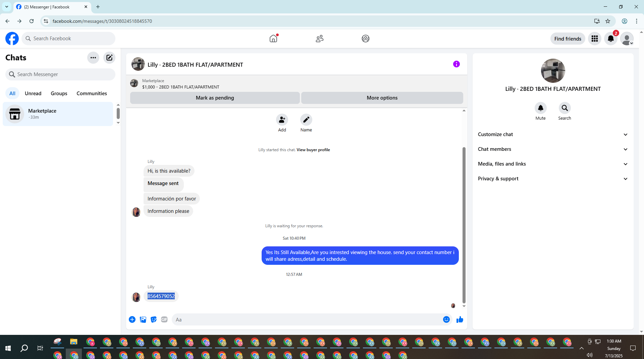Click the phone number 8564579052 message

pyautogui.click(x=161, y=296)
